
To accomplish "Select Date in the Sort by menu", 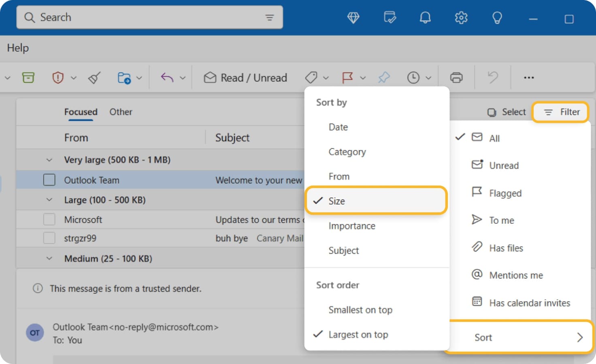I will point(338,127).
